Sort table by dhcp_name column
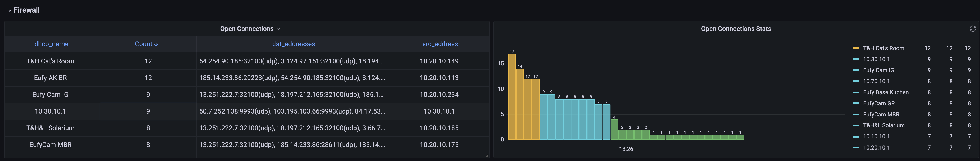This screenshot has height=161, width=980. point(51,44)
